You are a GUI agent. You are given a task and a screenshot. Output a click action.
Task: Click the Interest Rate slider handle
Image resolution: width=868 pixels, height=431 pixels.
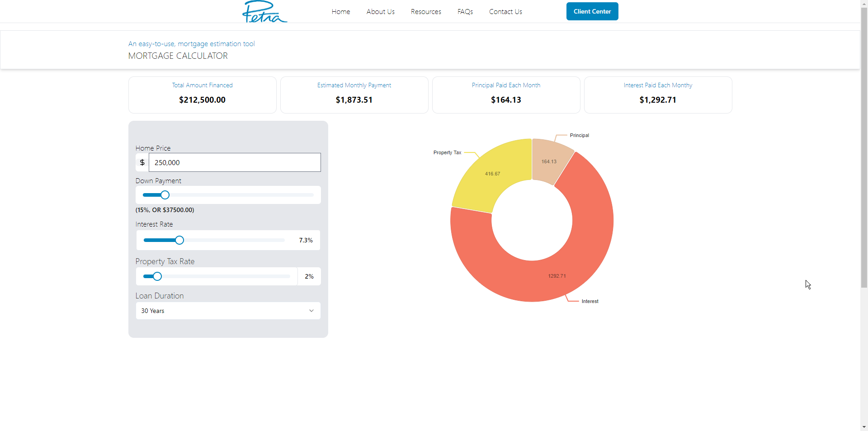[x=179, y=240]
